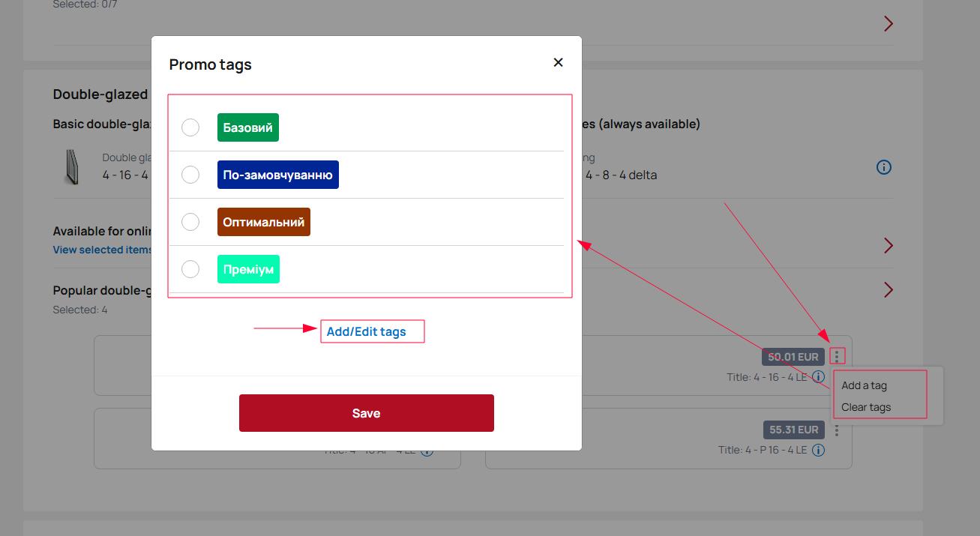Viewport: 980px width, 536px height.
Task: Expand the Available for online row chevron
Action: click(x=889, y=246)
